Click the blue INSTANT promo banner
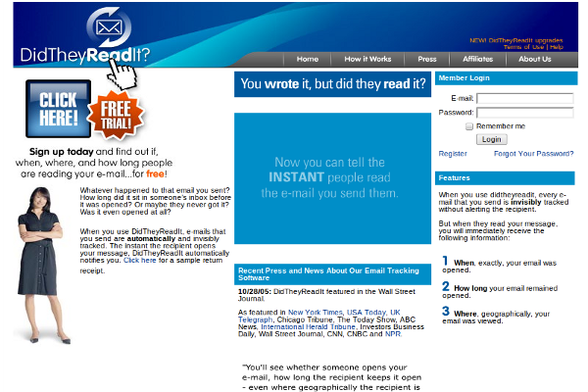The width and height of the screenshot is (588, 392). (x=332, y=178)
